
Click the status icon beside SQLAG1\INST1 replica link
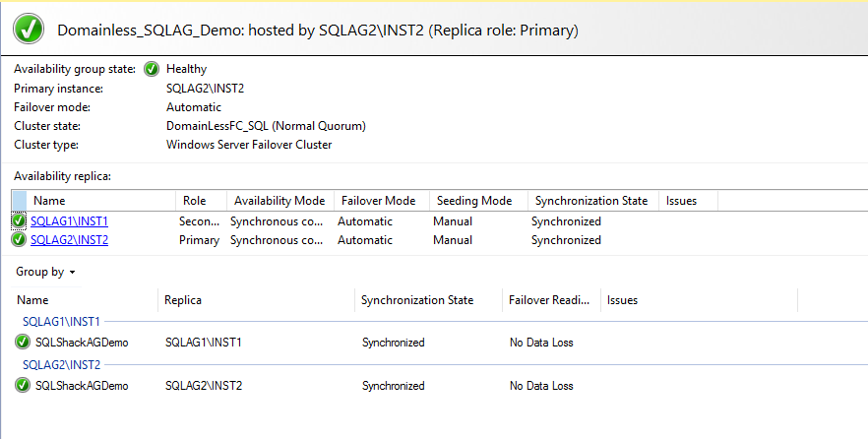(20, 221)
